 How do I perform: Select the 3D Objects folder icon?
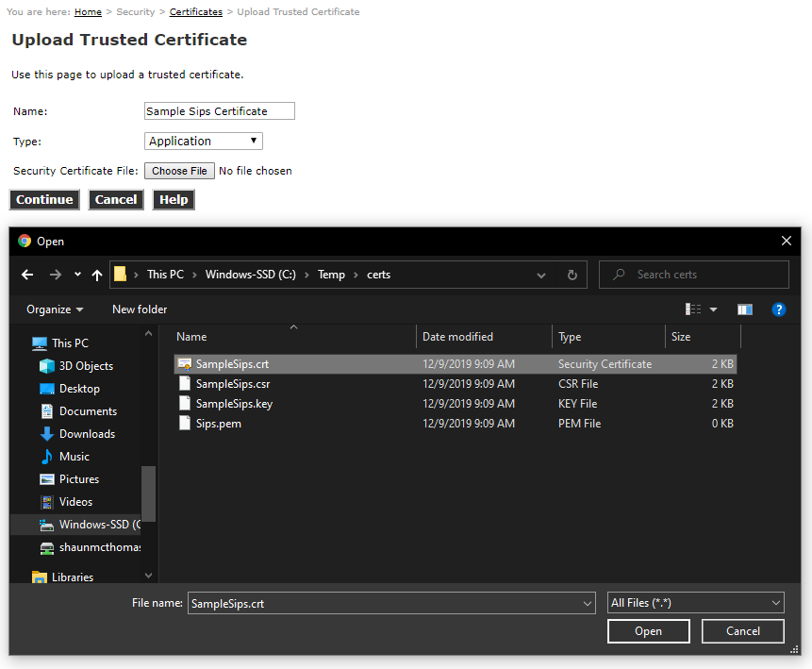pyautogui.click(x=47, y=366)
